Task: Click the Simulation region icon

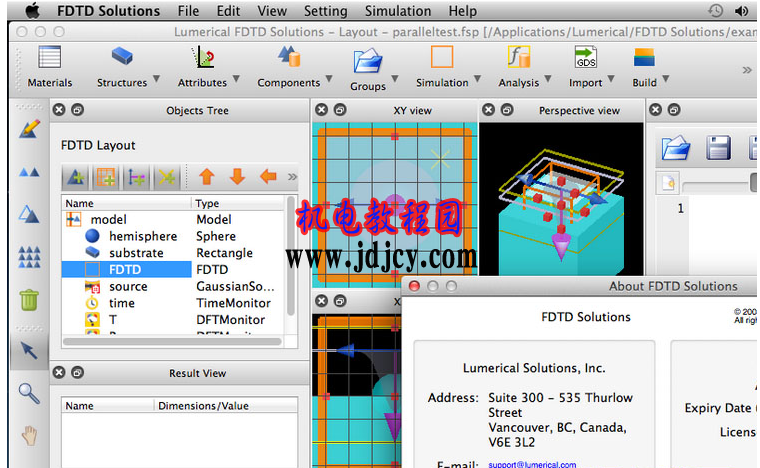Action: pos(442,57)
